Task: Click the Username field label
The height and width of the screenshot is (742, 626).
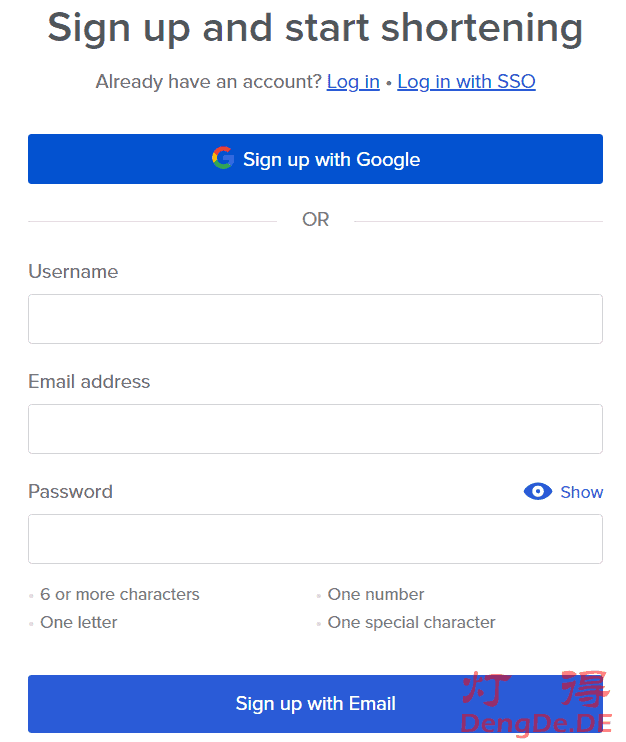Action: click(x=73, y=272)
